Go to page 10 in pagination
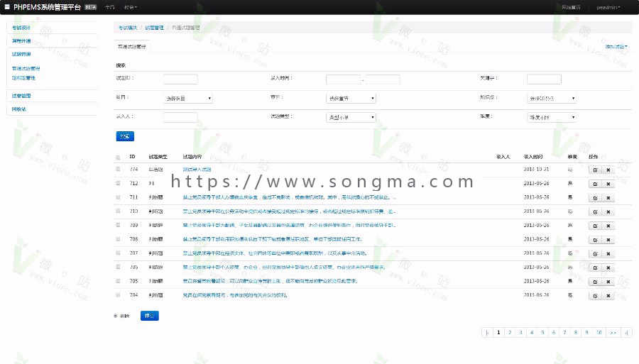The height and width of the screenshot is (364, 639). point(599,333)
